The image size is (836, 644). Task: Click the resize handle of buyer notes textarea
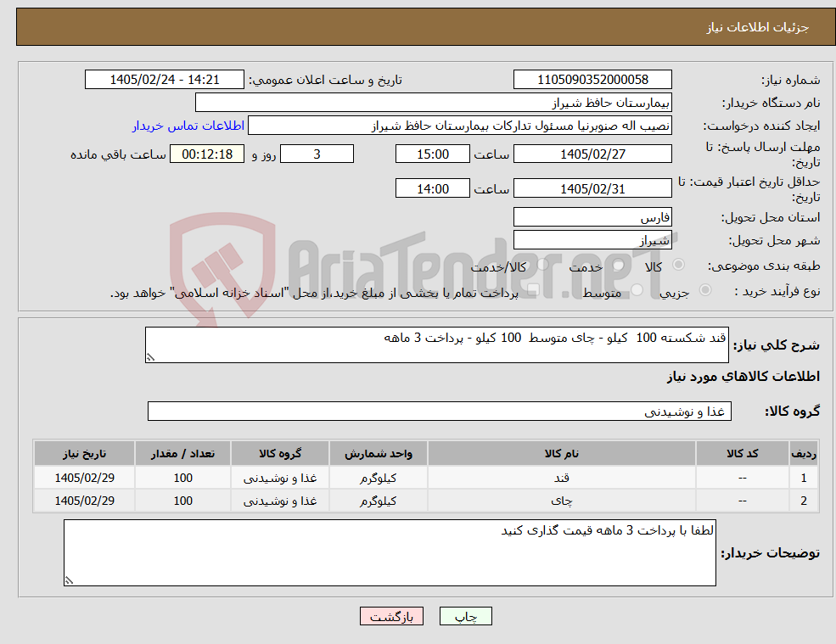[x=69, y=580]
